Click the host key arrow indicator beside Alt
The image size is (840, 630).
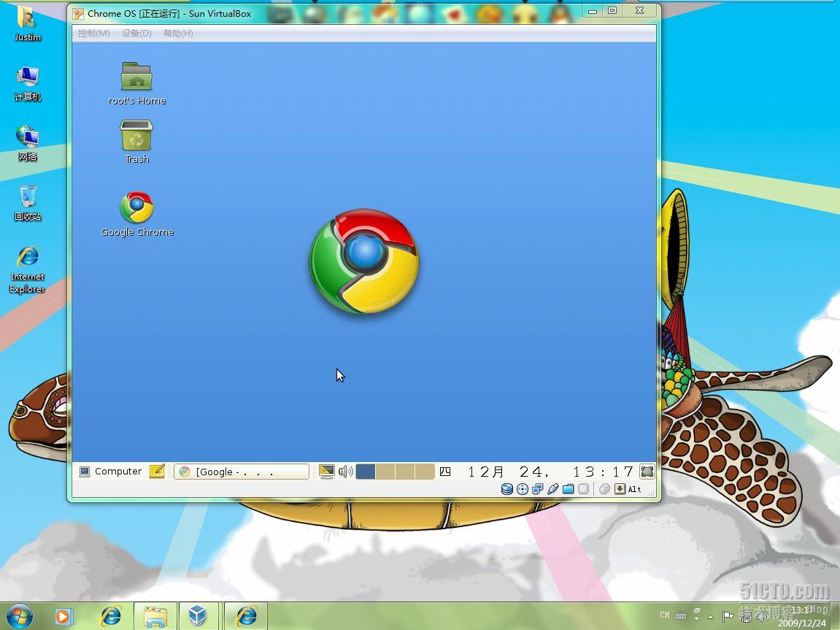tap(620, 488)
